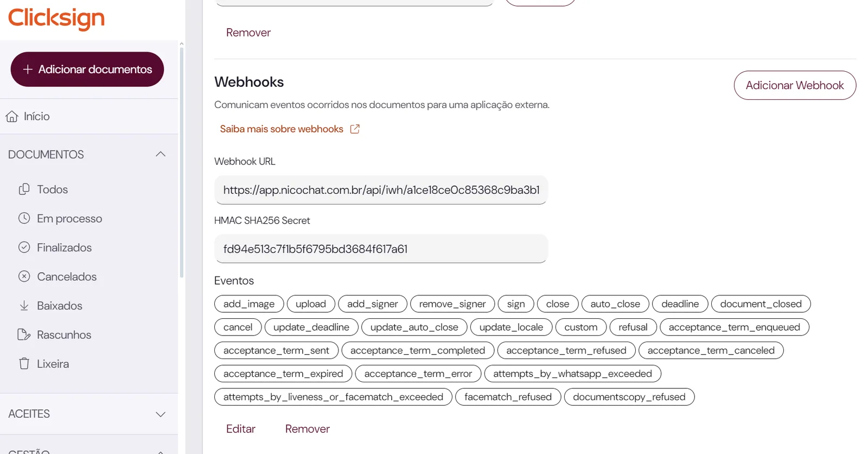This screenshot has width=868, height=454.
Task: Open Saiba mais sobre webhooks link
Action: [282, 129]
